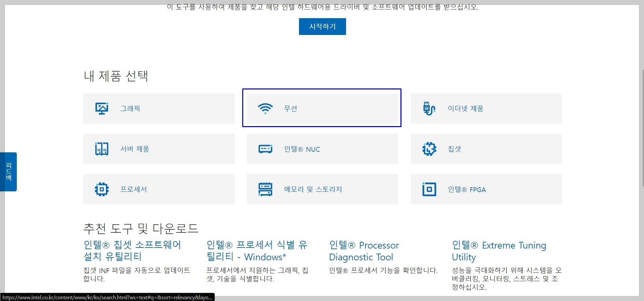Open the 서버 제품 category label

click(x=135, y=149)
